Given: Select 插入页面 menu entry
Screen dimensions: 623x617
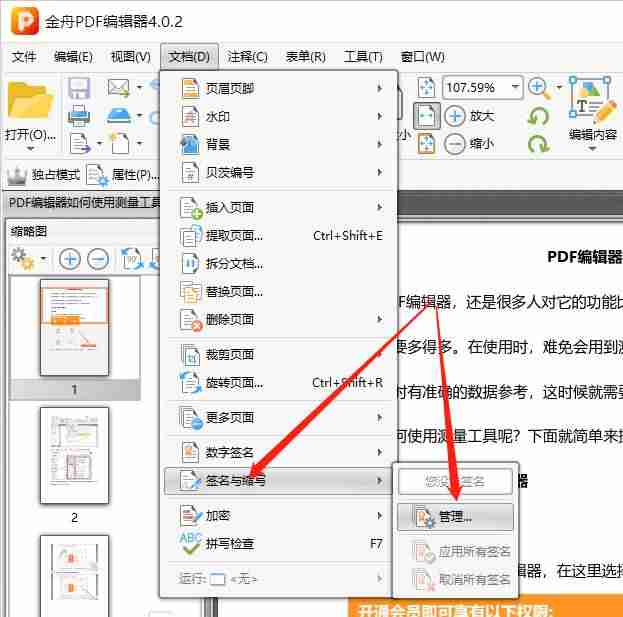Looking at the screenshot, I should (x=278, y=207).
